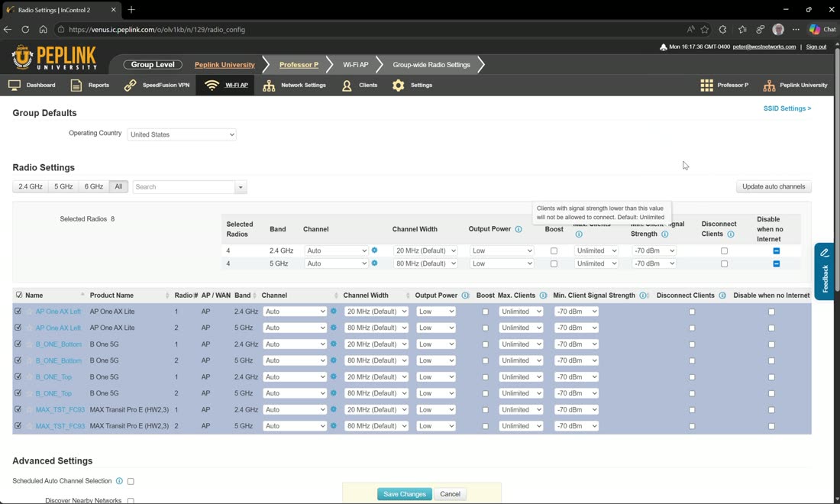Click Peplink University breadcrumb link
This screenshot has height=504, width=840.
[225, 65]
